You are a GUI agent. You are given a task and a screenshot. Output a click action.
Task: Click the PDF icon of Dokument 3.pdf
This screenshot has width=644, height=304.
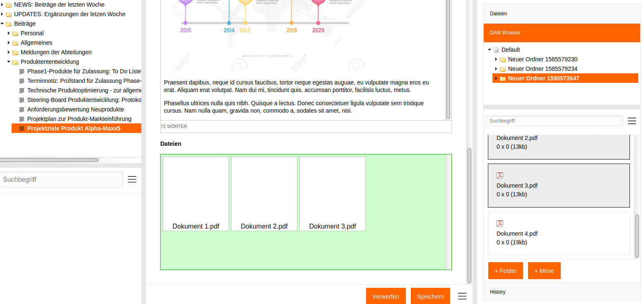click(500, 176)
